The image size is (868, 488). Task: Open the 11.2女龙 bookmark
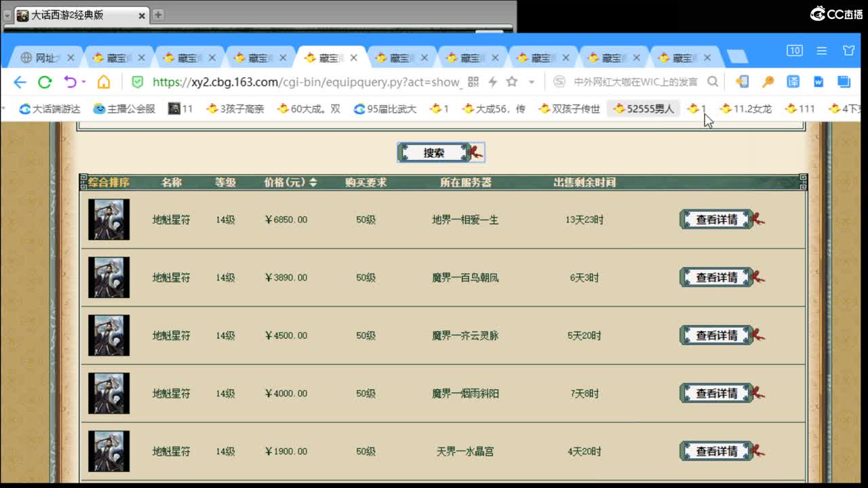click(x=746, y=108)
